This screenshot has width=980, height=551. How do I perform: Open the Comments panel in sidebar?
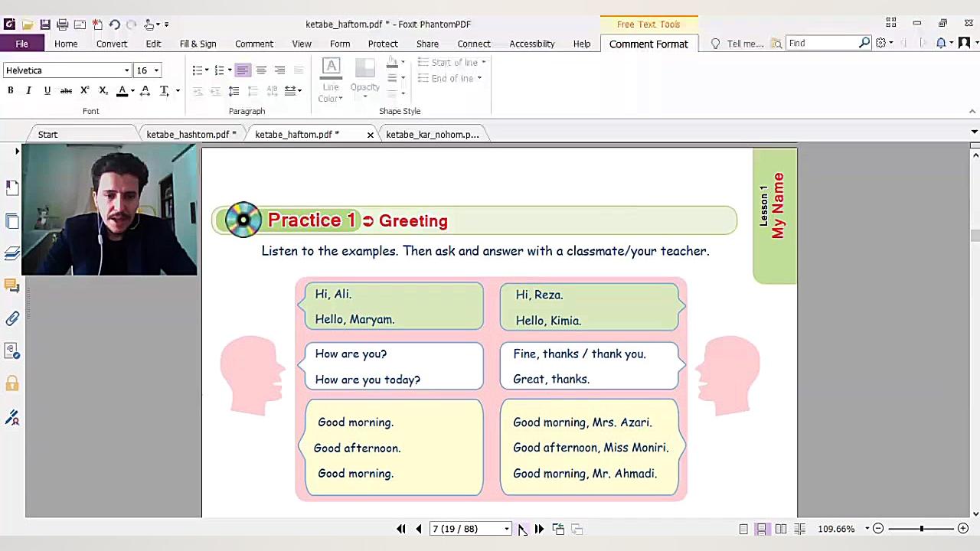(x=12, y=286)
